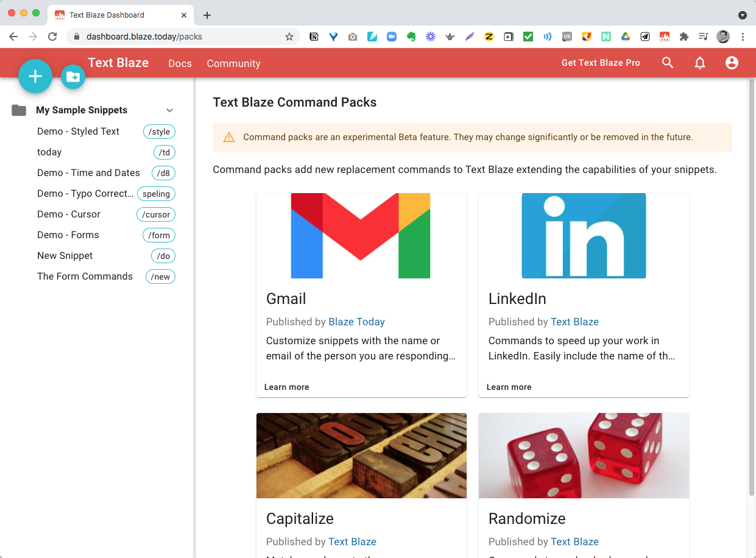Screen dimensions: 756x558
Task: Click the paper plane extension icon
Action: coord(645,37)
